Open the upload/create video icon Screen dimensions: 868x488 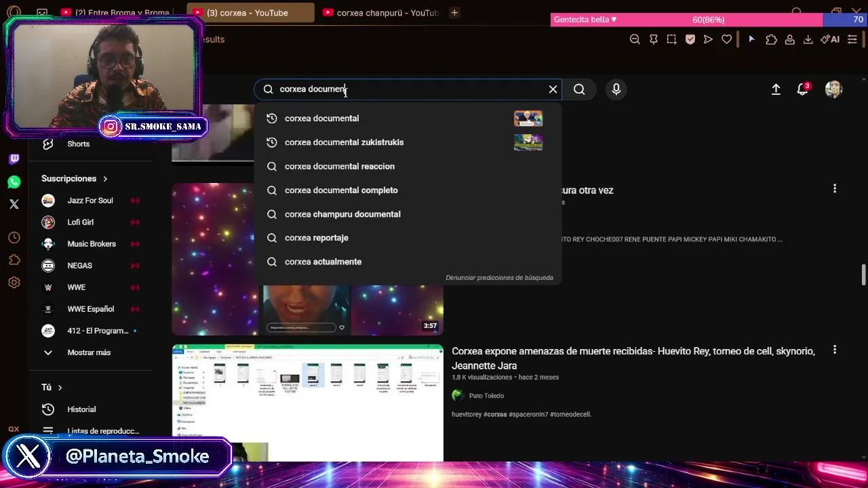(x=776, y=89)
